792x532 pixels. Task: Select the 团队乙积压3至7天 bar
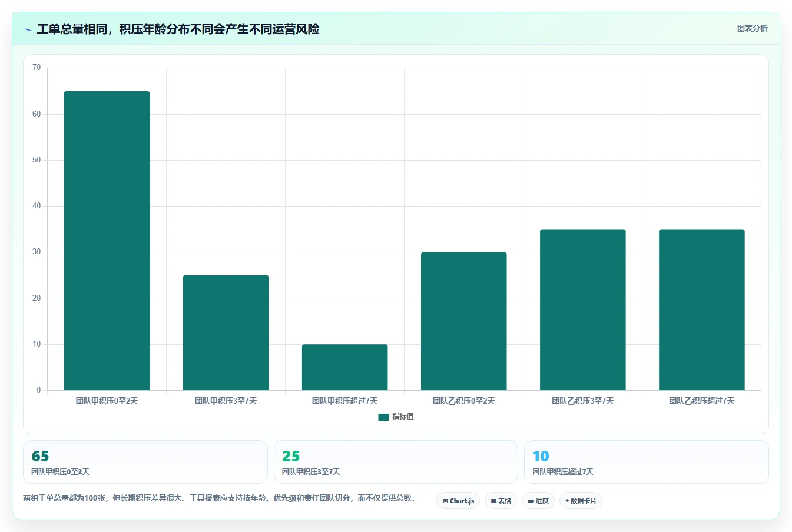pyautogui.click(x=582, y=310)
